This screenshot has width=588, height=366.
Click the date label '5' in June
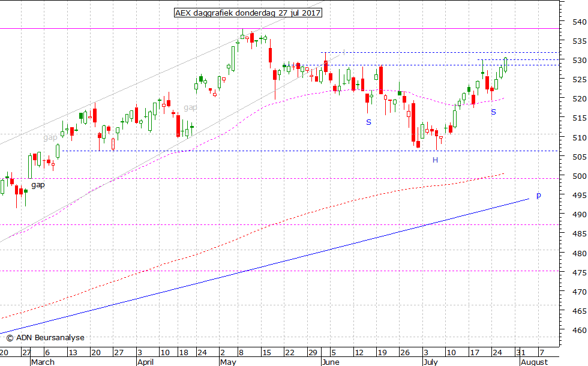pos(334,353)
